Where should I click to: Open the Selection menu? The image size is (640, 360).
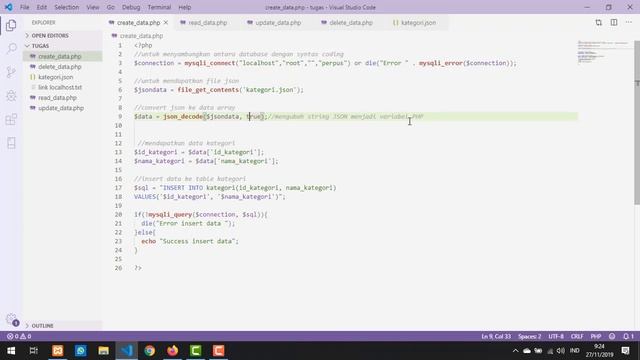(67, 7)
